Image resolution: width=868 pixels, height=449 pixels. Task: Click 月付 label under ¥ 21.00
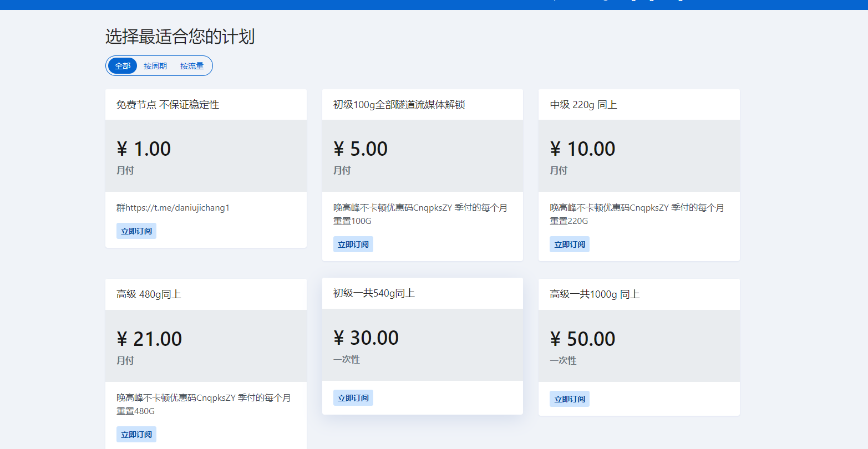tap(125, 360)
